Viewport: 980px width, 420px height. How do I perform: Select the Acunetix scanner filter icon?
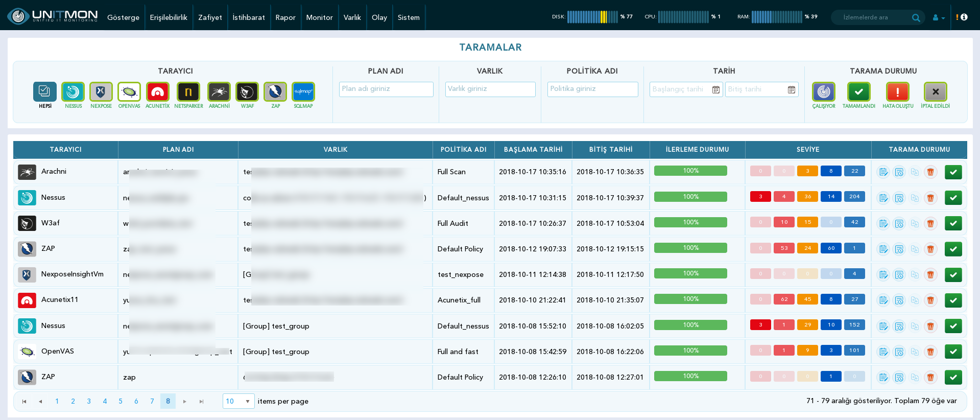point(157,92)
